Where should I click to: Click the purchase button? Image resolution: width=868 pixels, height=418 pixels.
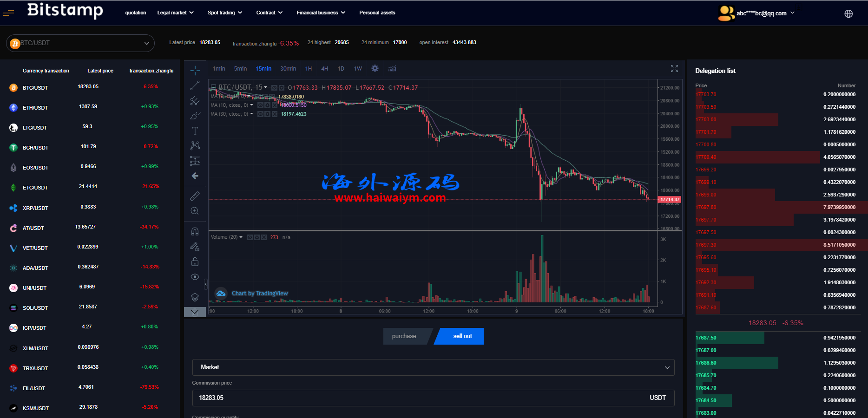tap(404, 336)
